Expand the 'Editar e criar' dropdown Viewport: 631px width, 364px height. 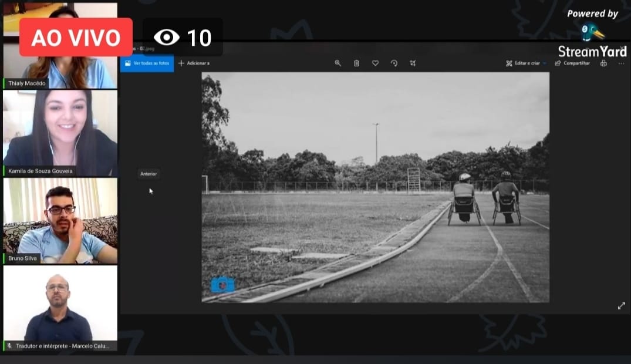pos(526,63)
